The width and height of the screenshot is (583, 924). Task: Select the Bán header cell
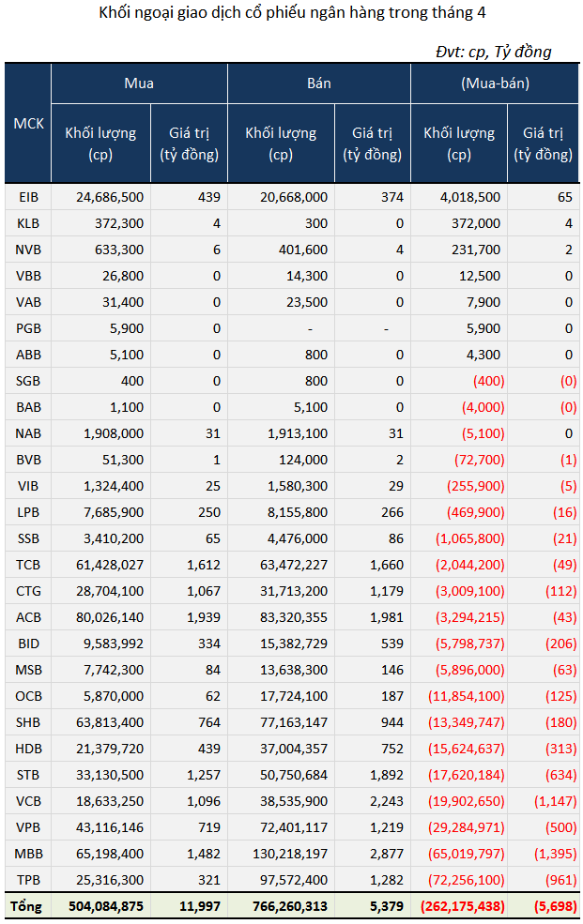319,83
